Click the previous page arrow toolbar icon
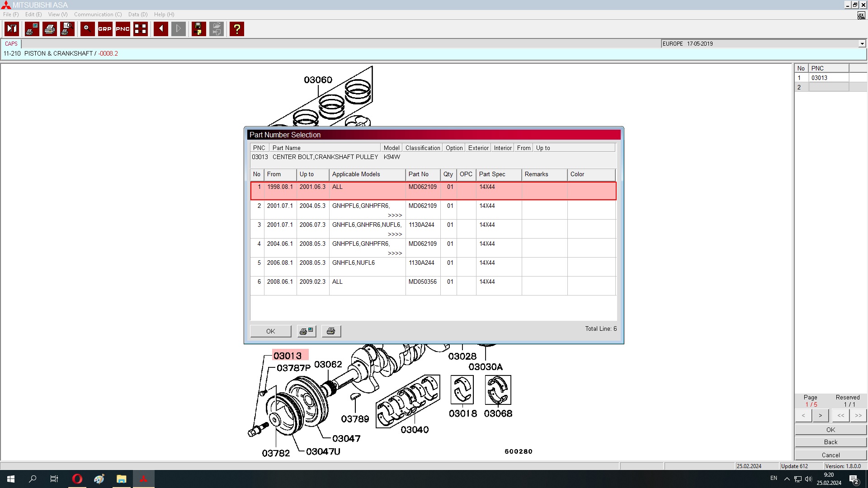 [x=160, y=29]
